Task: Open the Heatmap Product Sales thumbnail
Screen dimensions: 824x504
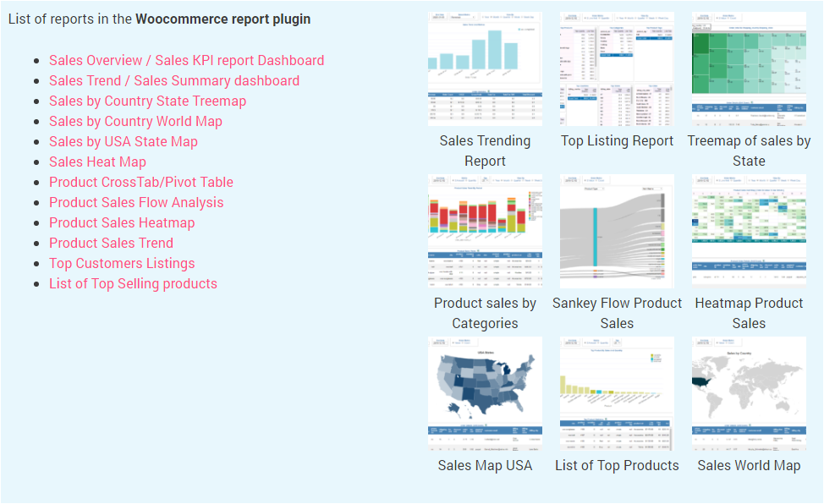Action: click(749, 231)
